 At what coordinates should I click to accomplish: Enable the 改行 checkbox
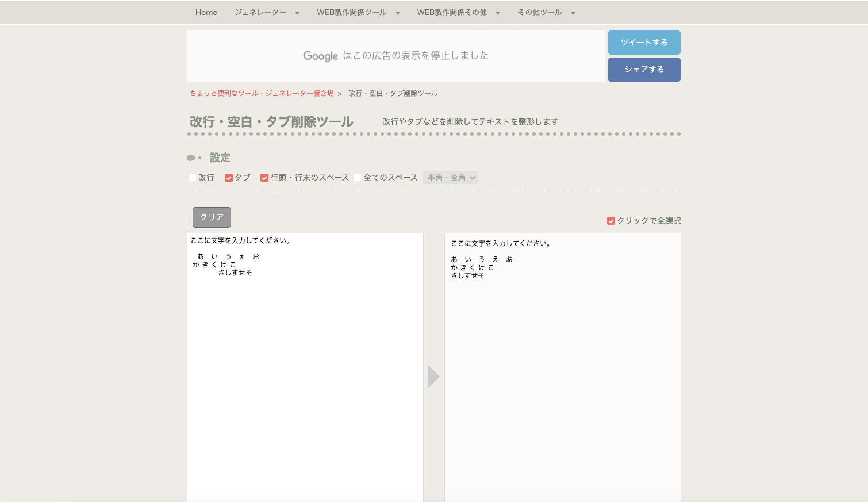click(193, 178)
